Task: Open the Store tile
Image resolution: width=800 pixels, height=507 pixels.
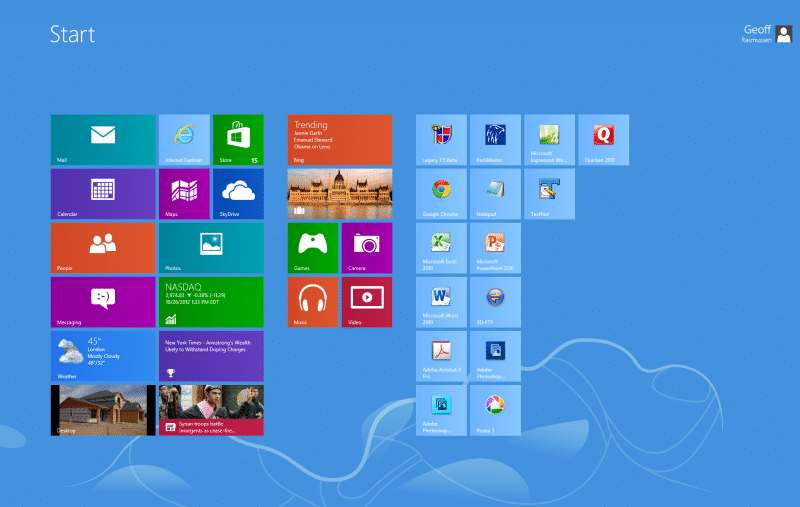Action: [x=238, y=140]
